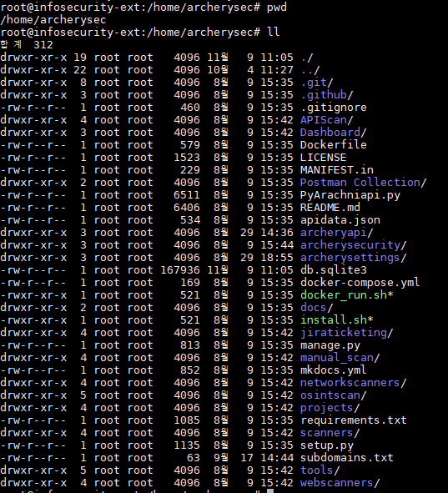Screen dimensions: 448x493
Task: Select the scanners/ directory name
Action: (330, 433)
